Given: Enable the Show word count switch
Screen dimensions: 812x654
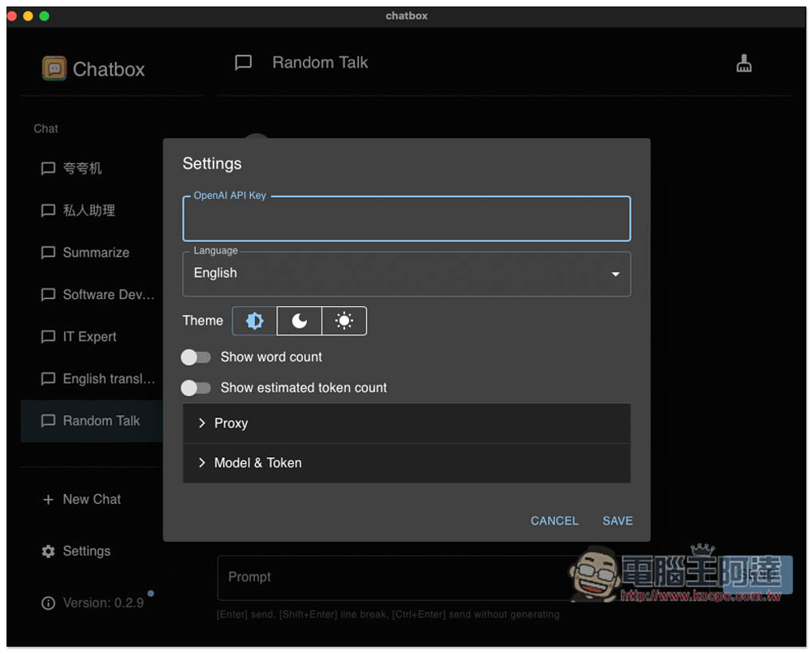Looking at the screenshot, I should 196,357.
